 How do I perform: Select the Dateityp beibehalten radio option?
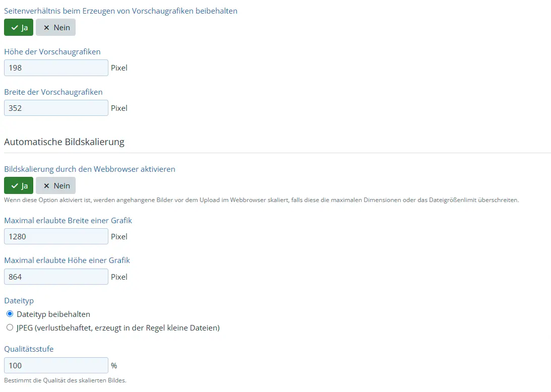tap(10, 314)
